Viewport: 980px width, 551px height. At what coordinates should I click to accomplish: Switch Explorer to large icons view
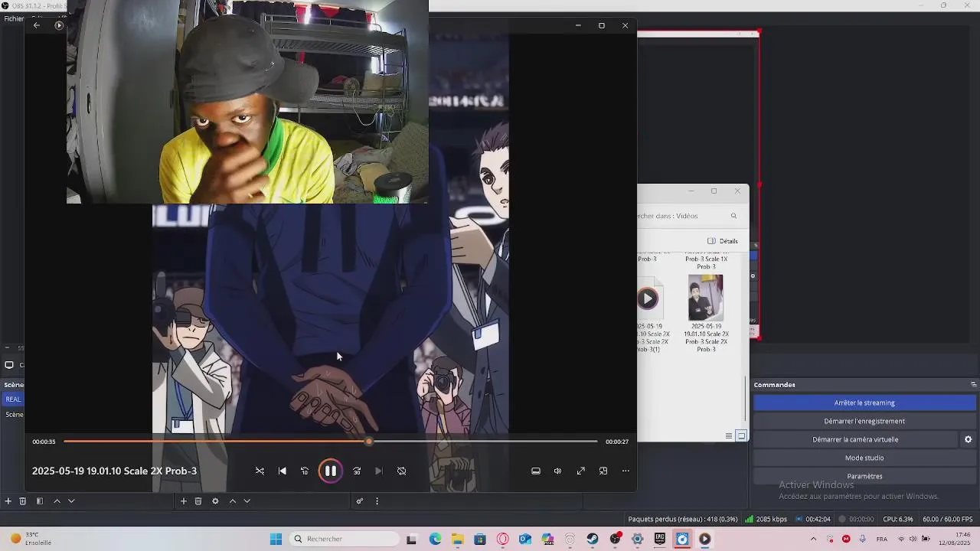coord(741,436)
